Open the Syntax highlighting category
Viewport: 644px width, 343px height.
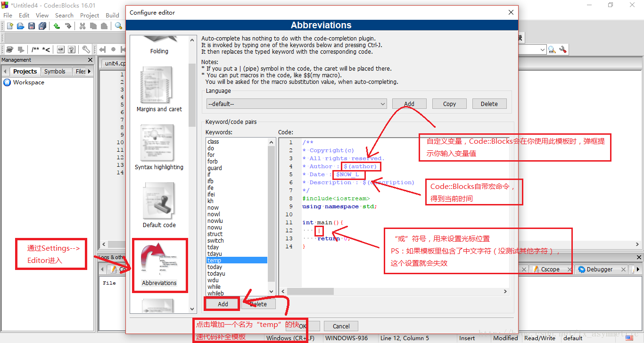click(x=159, y=147)
